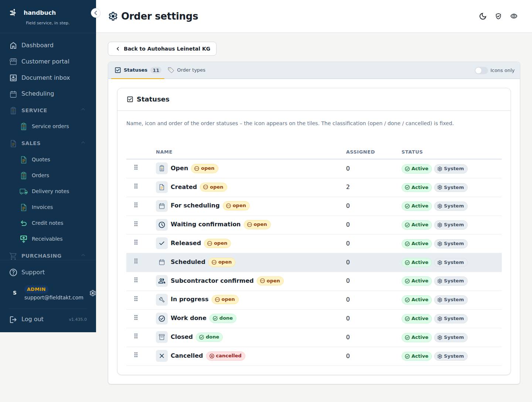Viewport: 532px width, 402px height.
Task: Click assigned count 2 in Created row
Action: [348, 187]
